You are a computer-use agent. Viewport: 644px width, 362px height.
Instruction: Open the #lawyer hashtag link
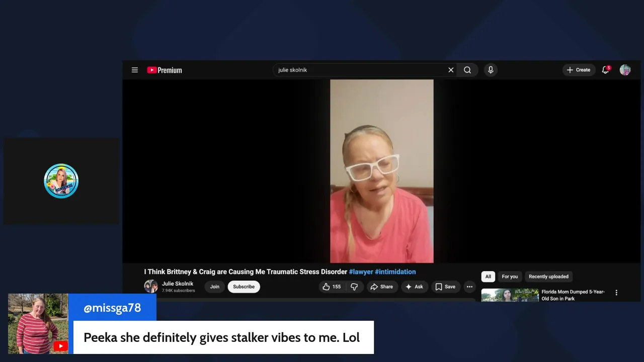coord(361,271)
